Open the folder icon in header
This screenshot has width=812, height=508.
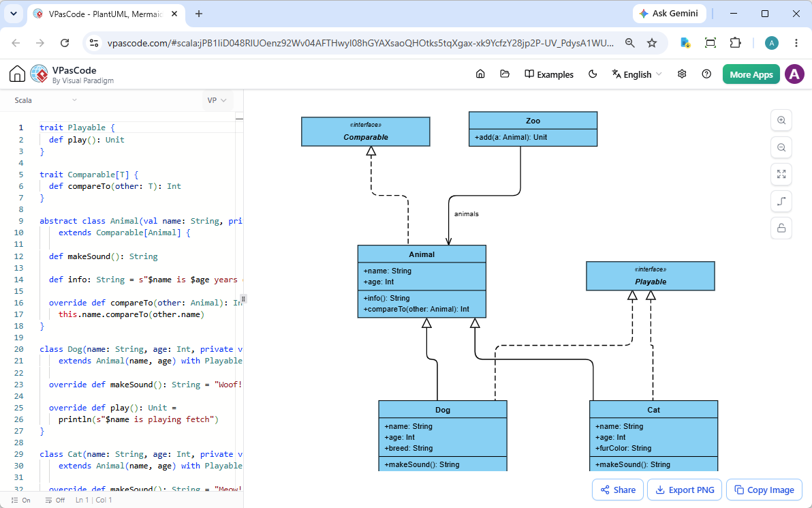click(x=505, y=74)
